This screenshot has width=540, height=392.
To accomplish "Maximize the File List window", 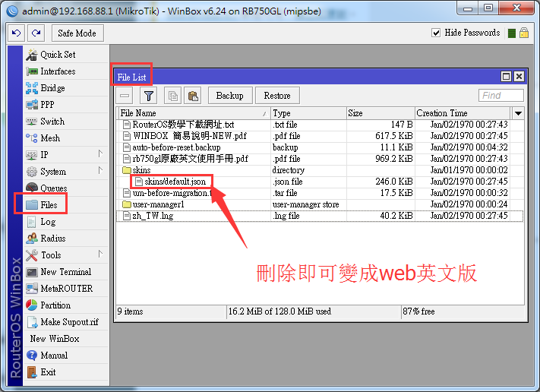I will coord(506,76).
